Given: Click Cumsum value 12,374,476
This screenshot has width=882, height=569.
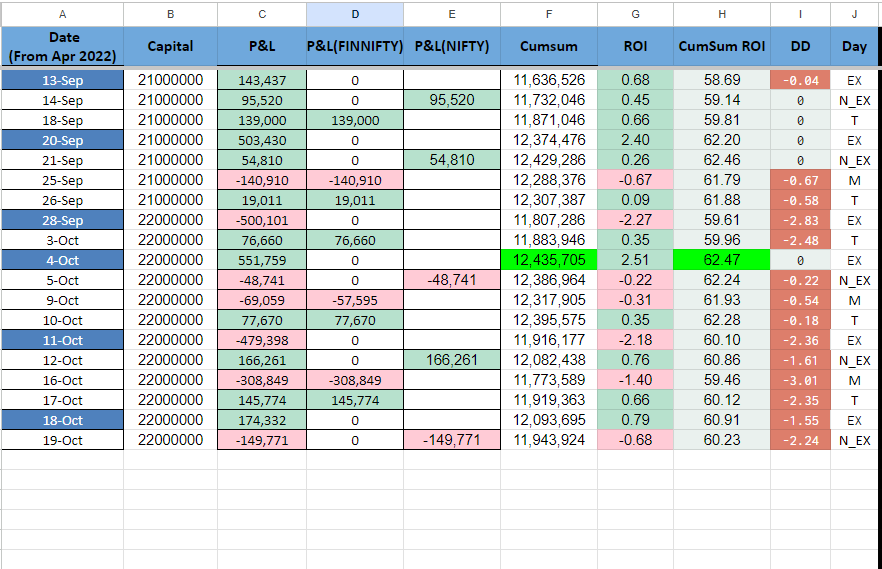Looking at the screenshot, I should (548, 140).
